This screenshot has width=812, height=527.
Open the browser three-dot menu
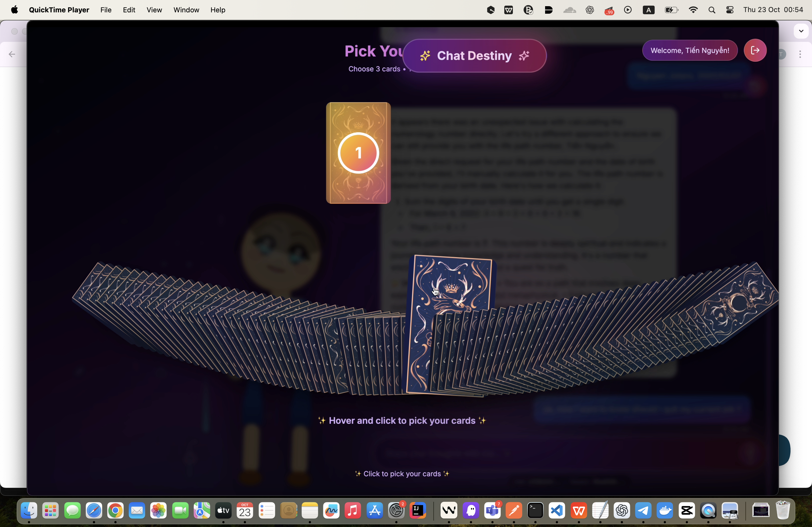[x=800, y=54]
